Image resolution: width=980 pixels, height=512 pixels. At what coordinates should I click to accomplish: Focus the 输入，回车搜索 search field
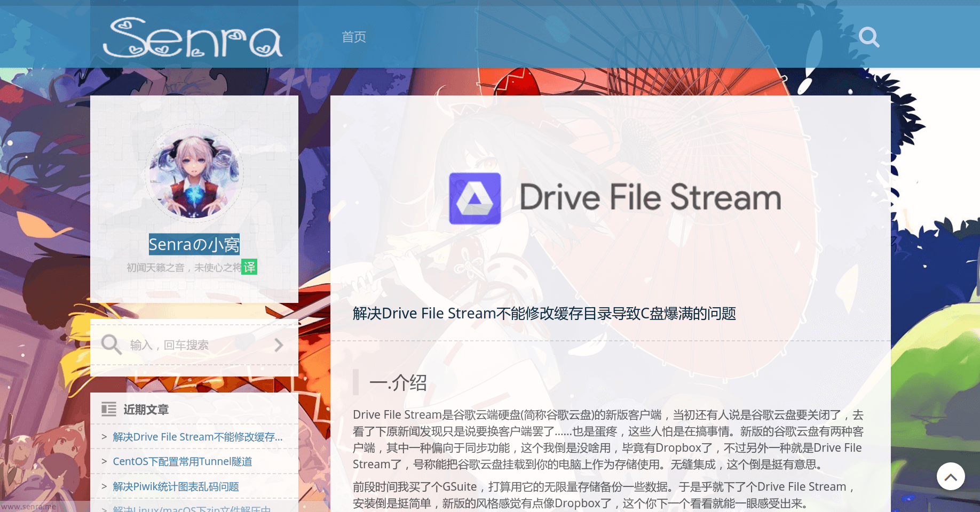[194, 345]
